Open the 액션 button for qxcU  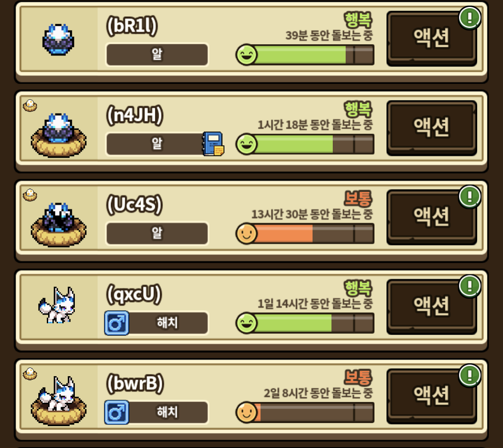[432, 307]
